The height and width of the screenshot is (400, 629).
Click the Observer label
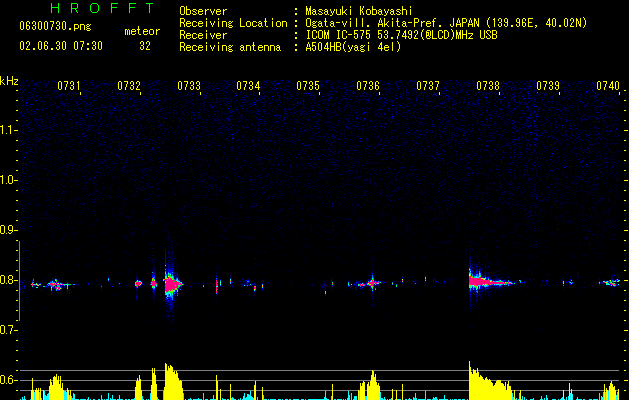point(203,11)
